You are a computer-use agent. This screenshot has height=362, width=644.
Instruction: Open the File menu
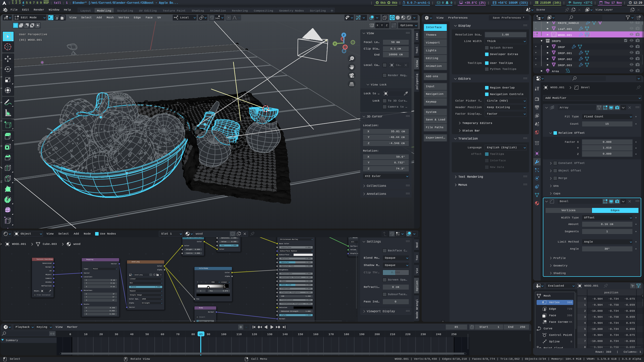(x=14, y=10)
